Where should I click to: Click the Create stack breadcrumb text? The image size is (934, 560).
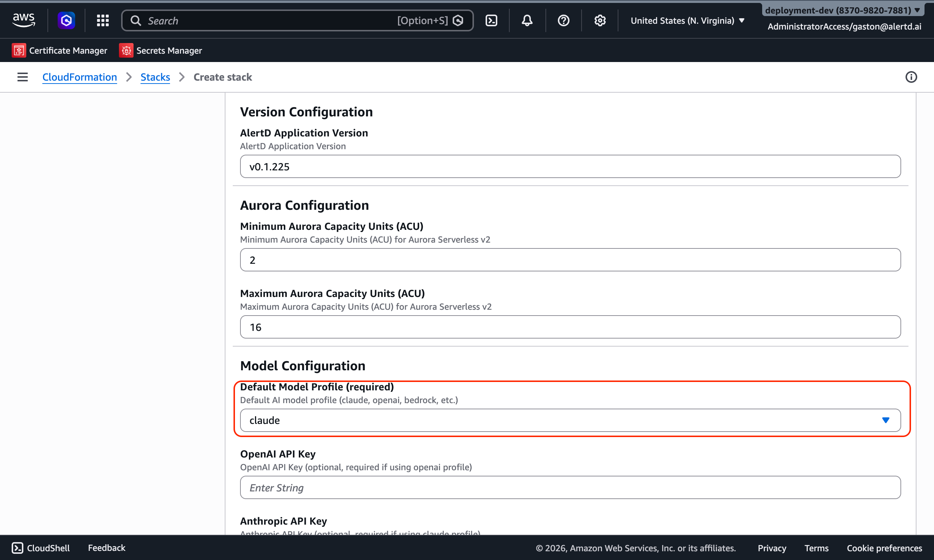[223, 77]
